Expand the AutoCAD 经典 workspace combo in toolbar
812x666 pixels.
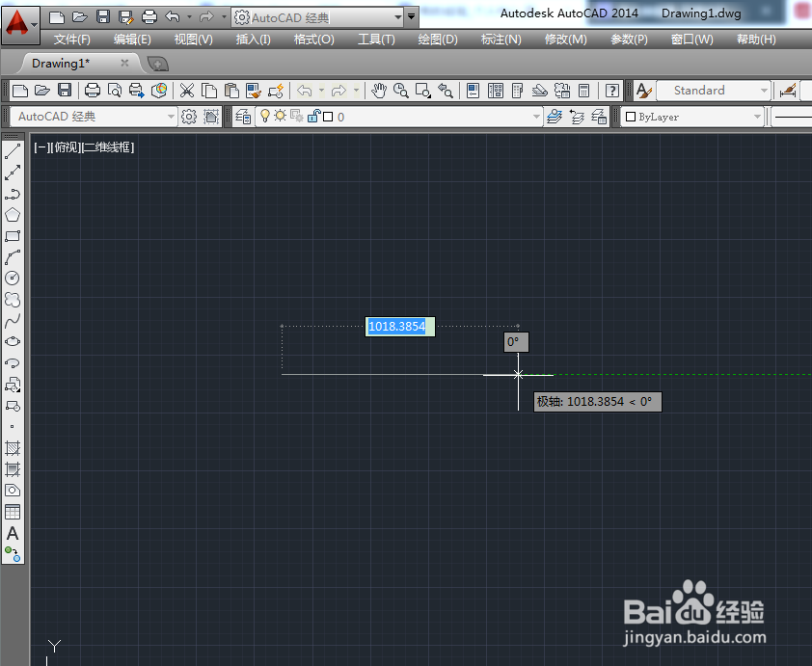click(x=171, y=117)
